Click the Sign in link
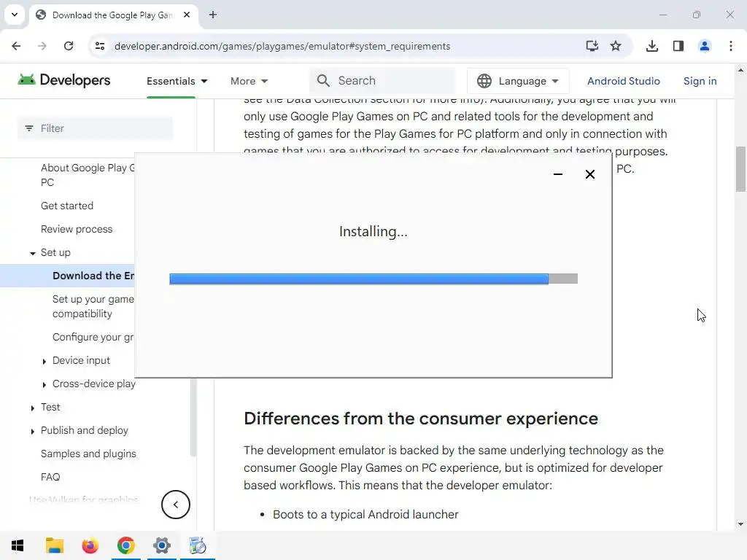Viewport: 747px width, 560px height. (700, 81)
